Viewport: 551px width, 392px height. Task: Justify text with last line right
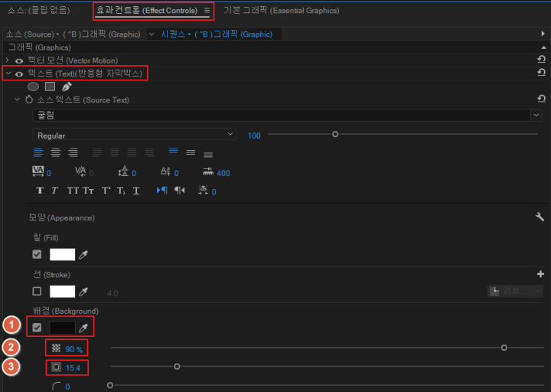[x=132, y=152]
